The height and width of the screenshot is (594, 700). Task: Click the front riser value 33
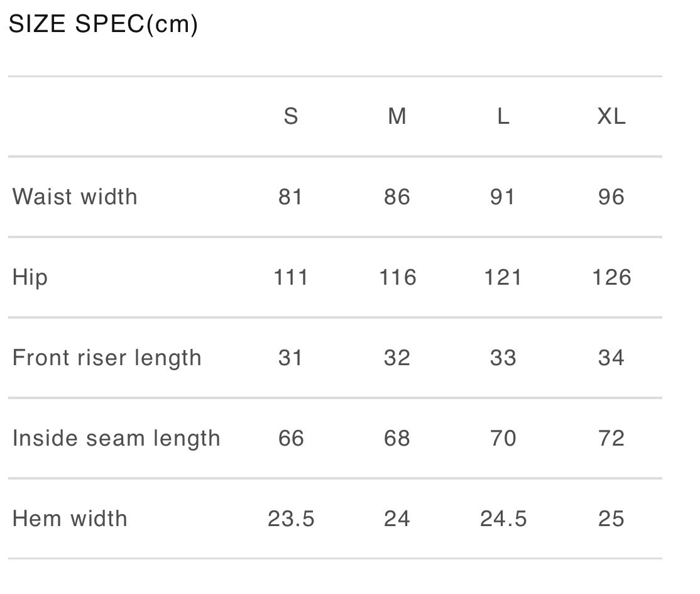tap(503, 358)
